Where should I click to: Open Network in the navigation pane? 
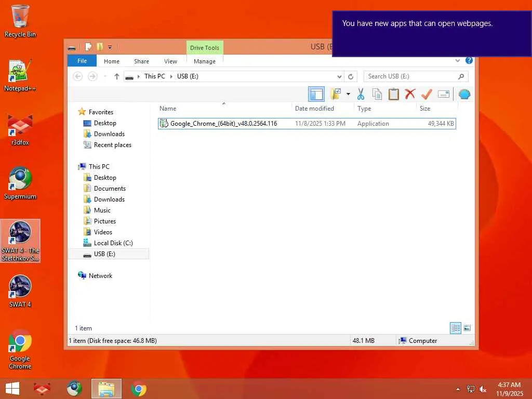(x=100, y=275)
